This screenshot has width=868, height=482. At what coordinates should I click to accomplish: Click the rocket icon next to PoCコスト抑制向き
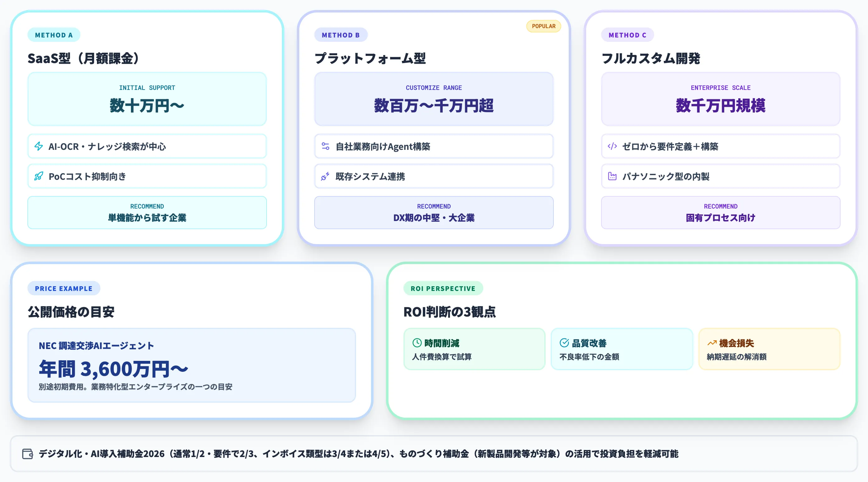(39, 176)
